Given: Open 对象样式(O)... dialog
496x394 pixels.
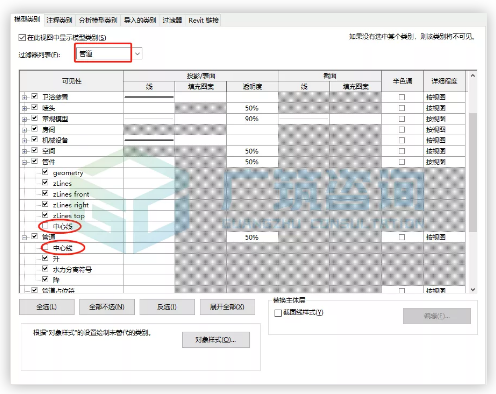Looking at the screenshot, I should [x=216, y=340].
